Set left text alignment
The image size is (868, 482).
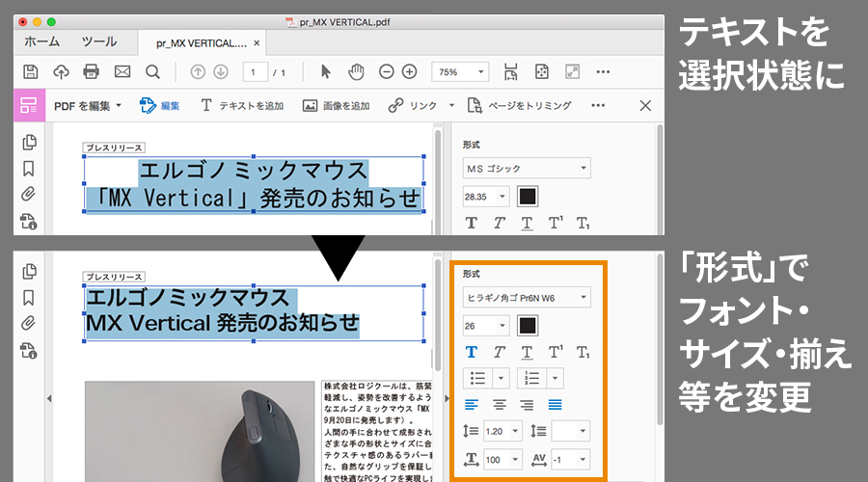point(472,405)
